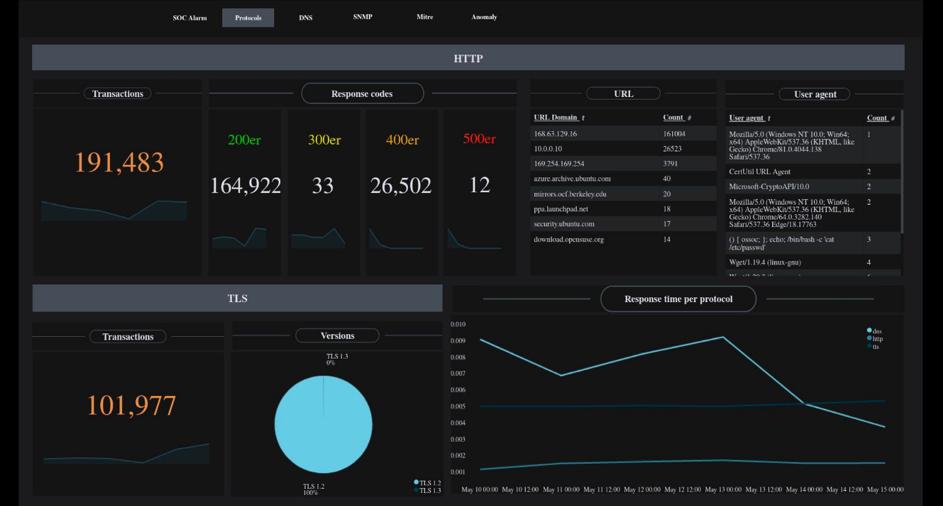Sort User agent table by agent name
The width and height of the screenshot is (943, 506).
pyautogui.click(x=749, y=118)
